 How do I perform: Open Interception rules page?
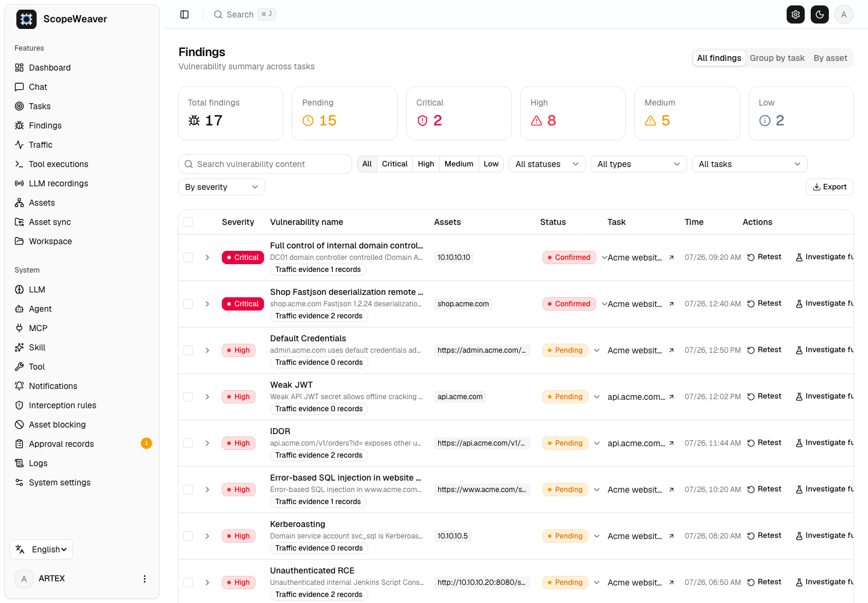coord(82,405)
